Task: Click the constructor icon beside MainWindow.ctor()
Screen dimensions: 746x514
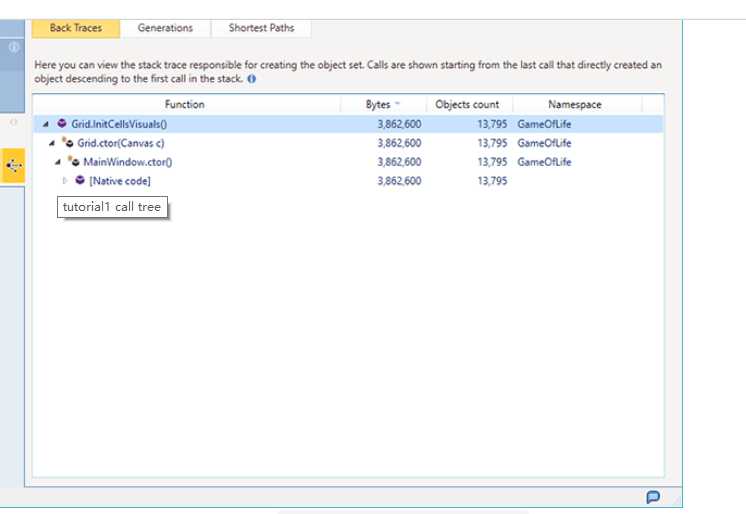Action: [x=74, y=161]
